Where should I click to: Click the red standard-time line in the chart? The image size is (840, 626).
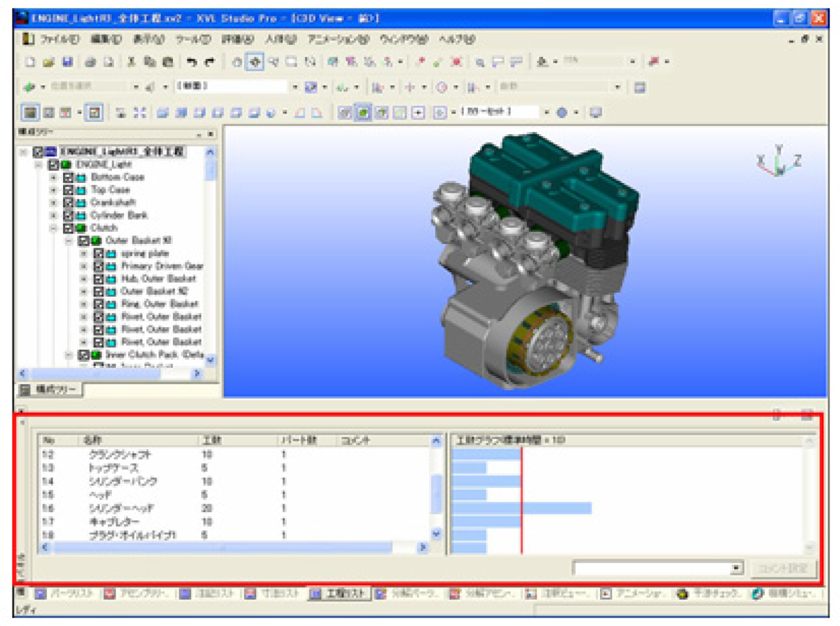(x=521, y=501)
